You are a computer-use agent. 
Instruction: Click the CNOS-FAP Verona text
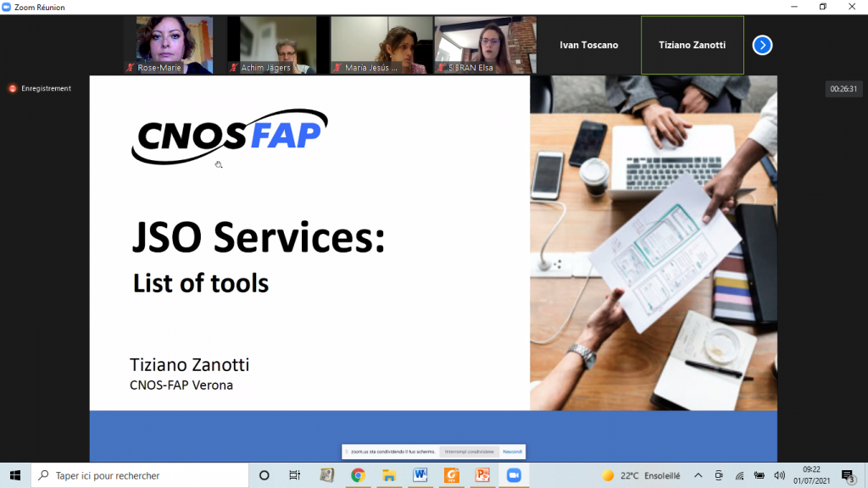(x=181, y=385)
